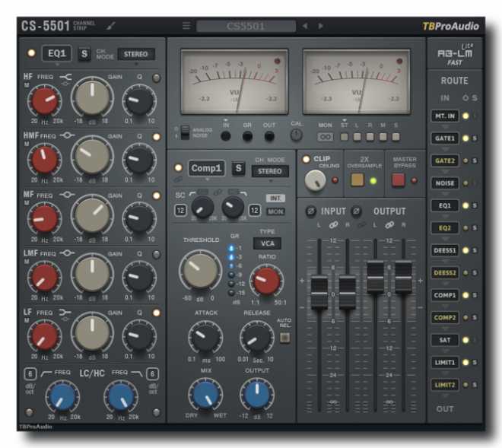This screenshot has width=502, height=448.
Task: Go to previous preset with left arrow
Action: 305,26
